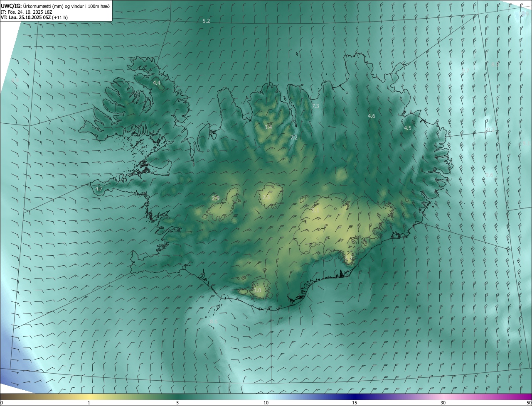Click the 8.6 value off the south coast
532x406 pixels.
214,321
